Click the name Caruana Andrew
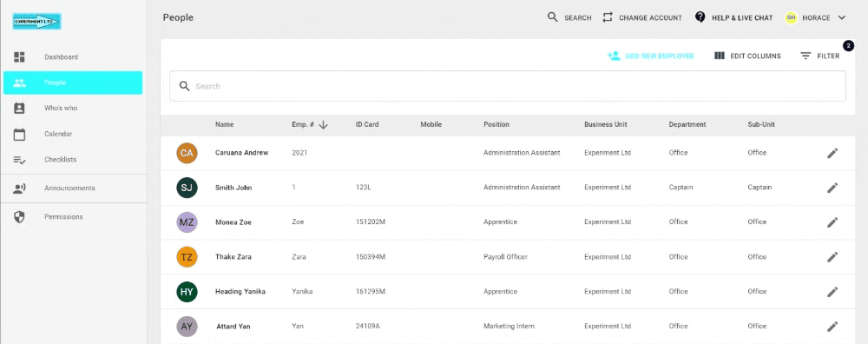Viewport: 868px width, 344px height. pos(241,153)
